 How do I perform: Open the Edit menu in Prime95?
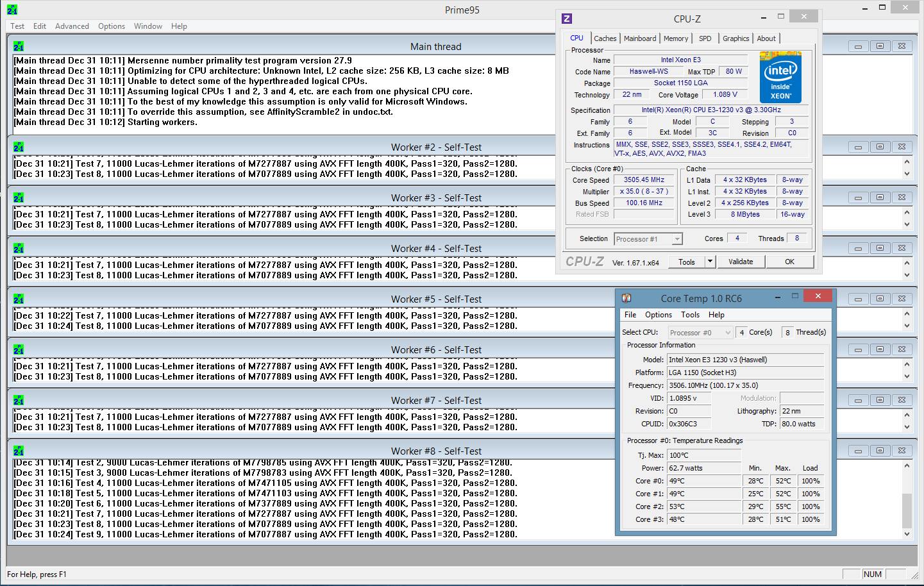[x=40, y=26]
